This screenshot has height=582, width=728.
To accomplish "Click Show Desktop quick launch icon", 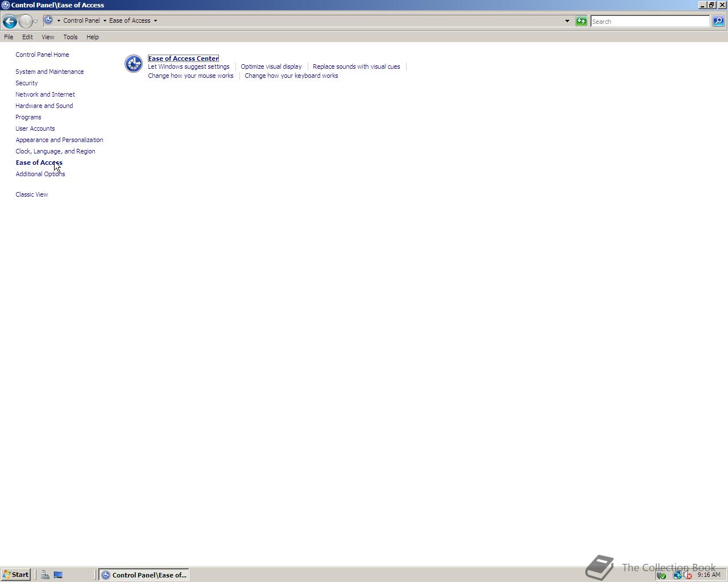I will (58, 575).
